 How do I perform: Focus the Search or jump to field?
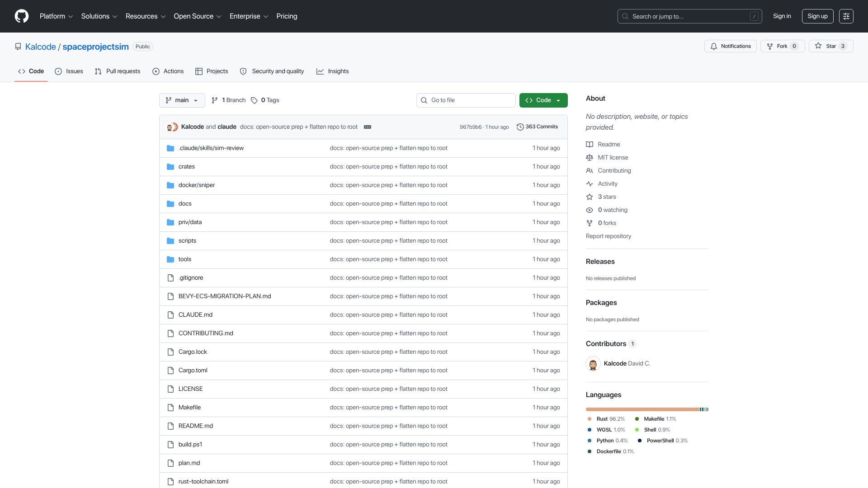click(x=689, y=16)
